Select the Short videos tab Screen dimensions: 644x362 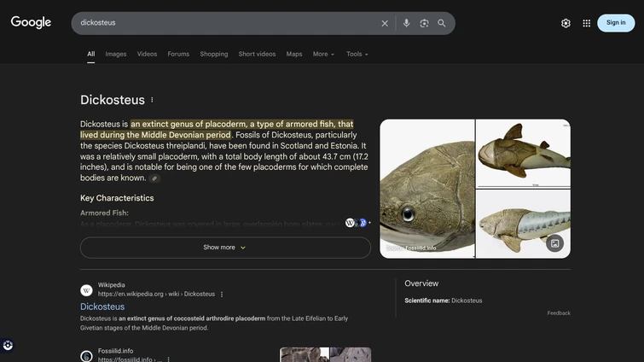point(257,54)
